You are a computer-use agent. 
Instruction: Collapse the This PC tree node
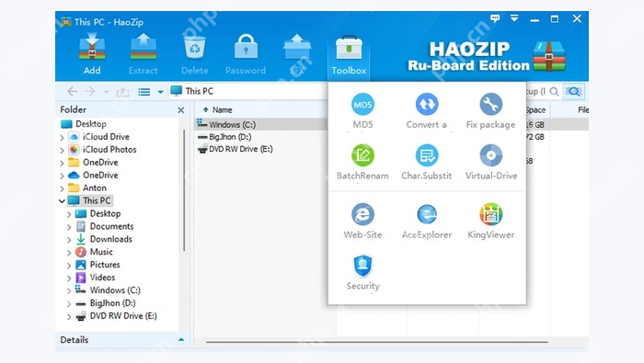[62, 201]
